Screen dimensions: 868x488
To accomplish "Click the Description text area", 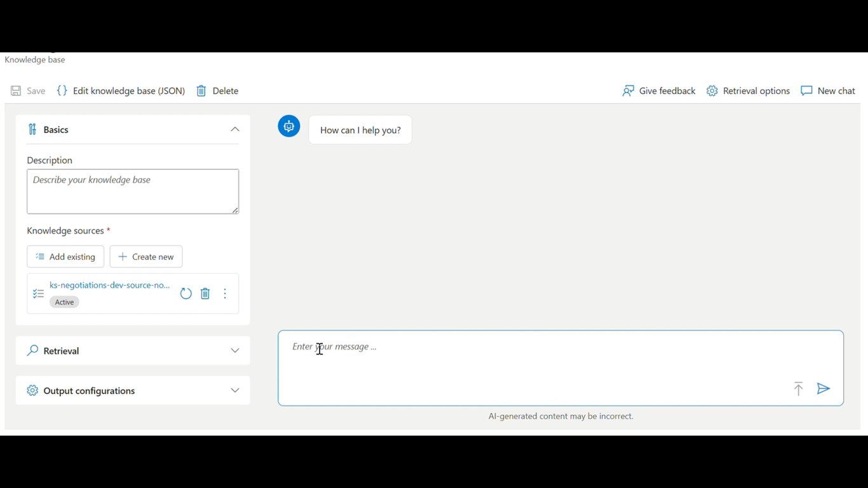I will pos(133,191).
